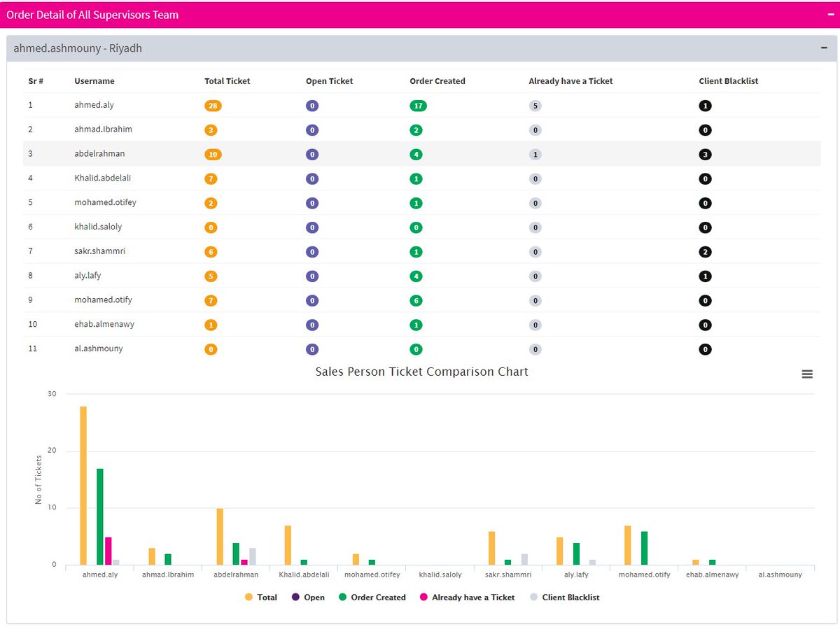Select the Khalid.abdelali username cell

coord(103,178)
